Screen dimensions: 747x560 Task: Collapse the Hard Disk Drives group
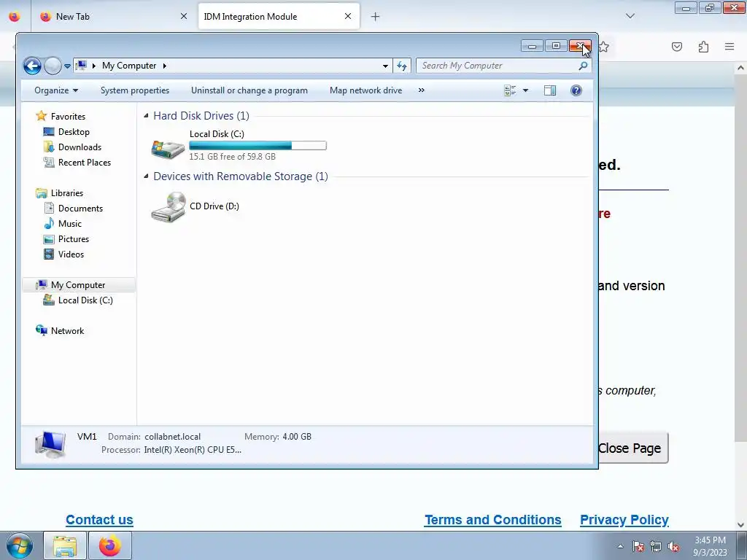[x=146, y=116]
